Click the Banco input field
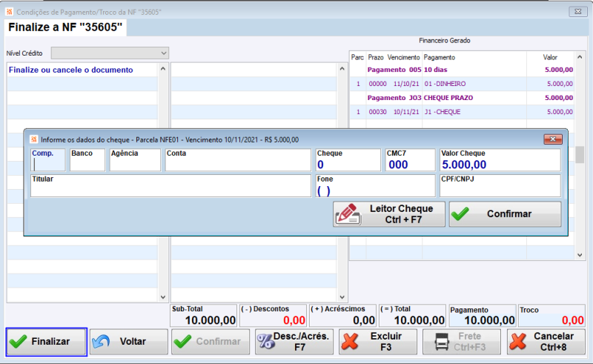593x364 pixels. 87,160
